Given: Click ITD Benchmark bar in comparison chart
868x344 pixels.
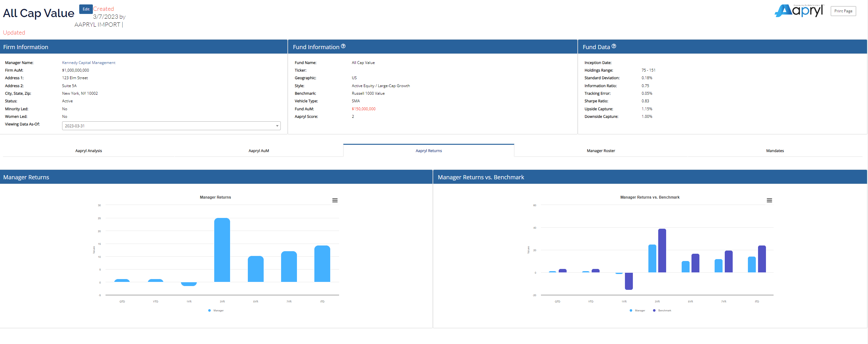Looking at the screenshot, I should click(762, 259).
